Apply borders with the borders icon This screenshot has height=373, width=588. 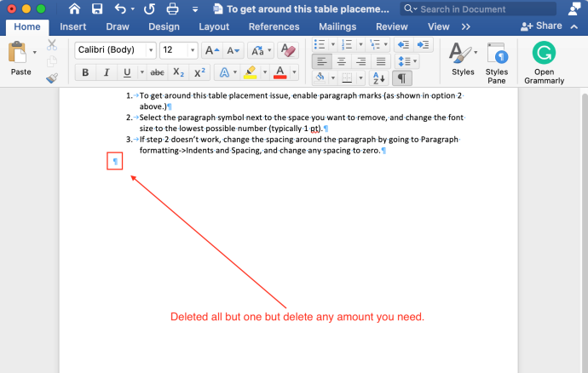pos(347,78)
